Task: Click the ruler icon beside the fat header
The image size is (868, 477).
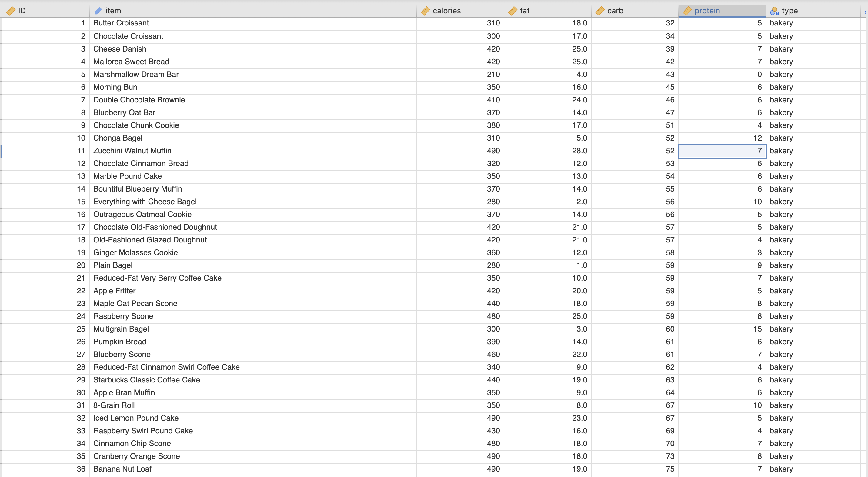Action: pyautogui.click(x=512, y=10)
